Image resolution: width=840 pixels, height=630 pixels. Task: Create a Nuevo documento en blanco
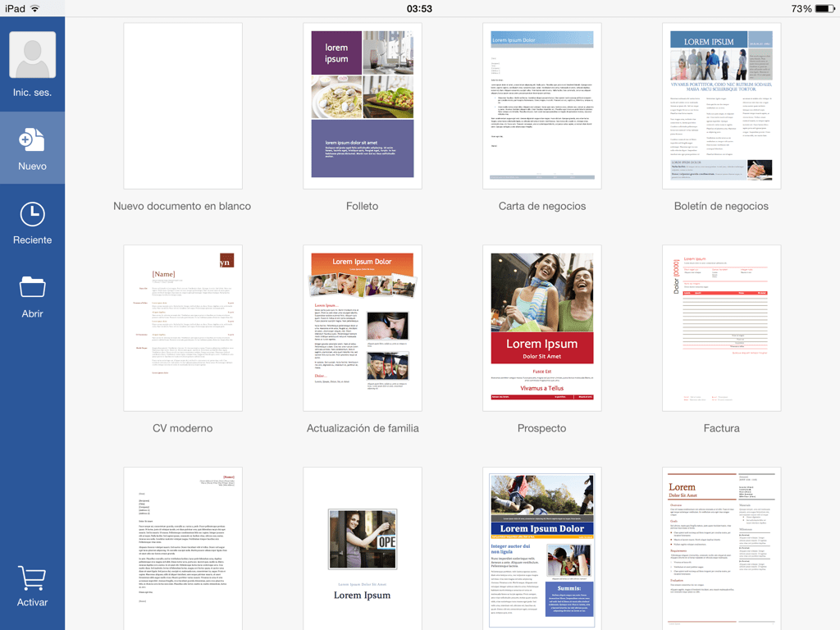pos(182,105)
